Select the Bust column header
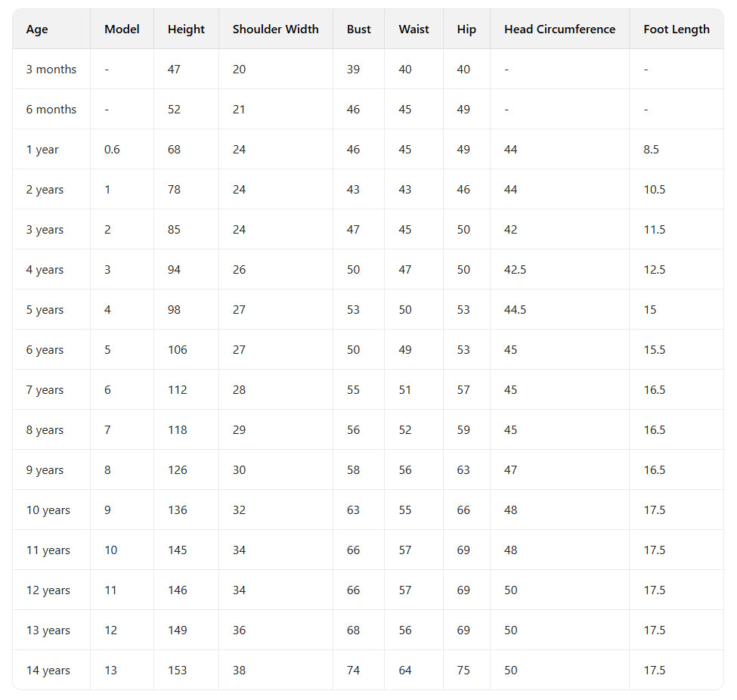The height and width of the screenshot is (700, 737). 359,29
